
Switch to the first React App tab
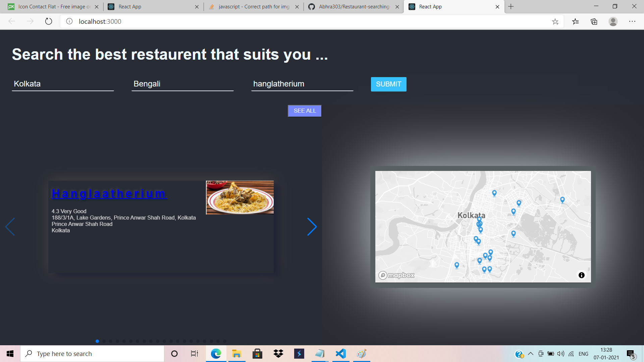(153, 7)
